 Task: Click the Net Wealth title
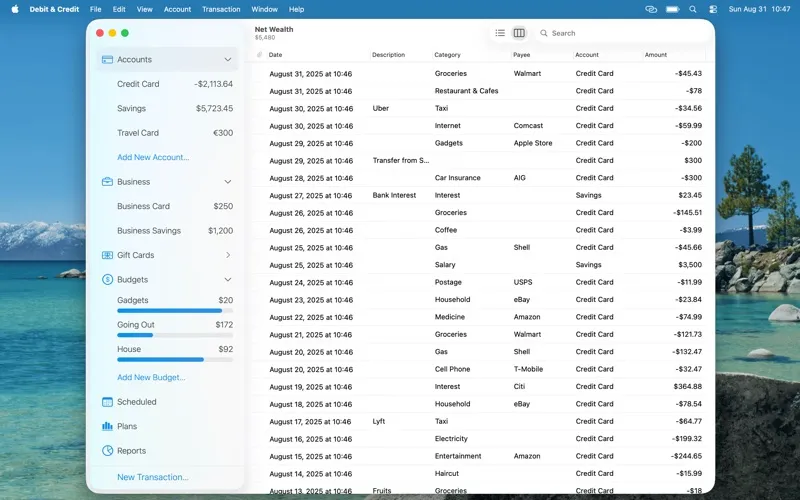(x=274, y=29)
